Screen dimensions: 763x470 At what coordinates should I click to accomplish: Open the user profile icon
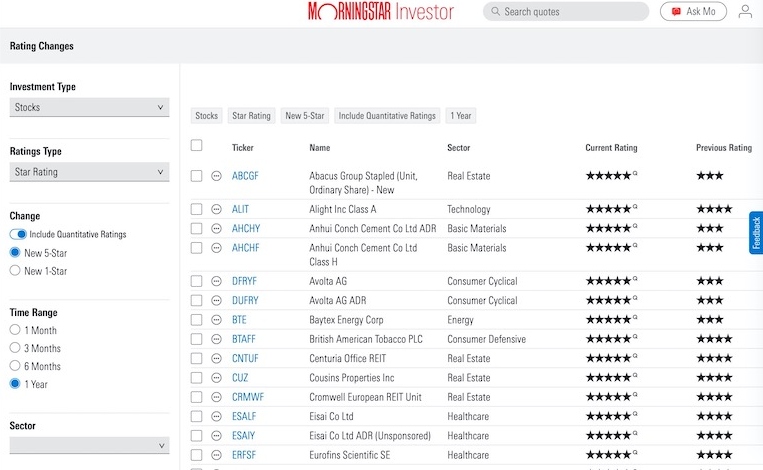[x=745, y=12]
